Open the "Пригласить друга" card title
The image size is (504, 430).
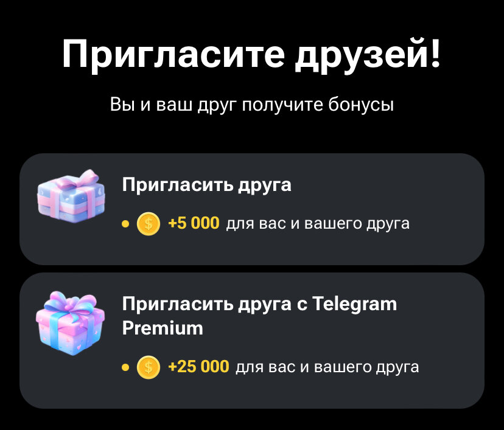pos(207,186)
